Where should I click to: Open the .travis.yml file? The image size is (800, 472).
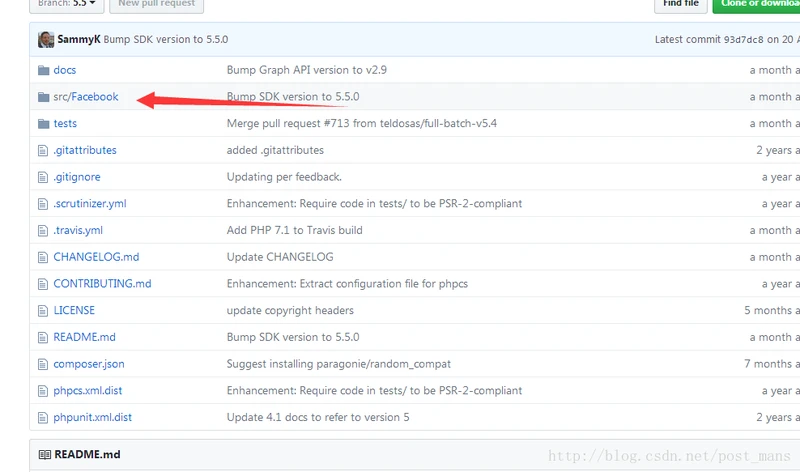pos(78,230)
